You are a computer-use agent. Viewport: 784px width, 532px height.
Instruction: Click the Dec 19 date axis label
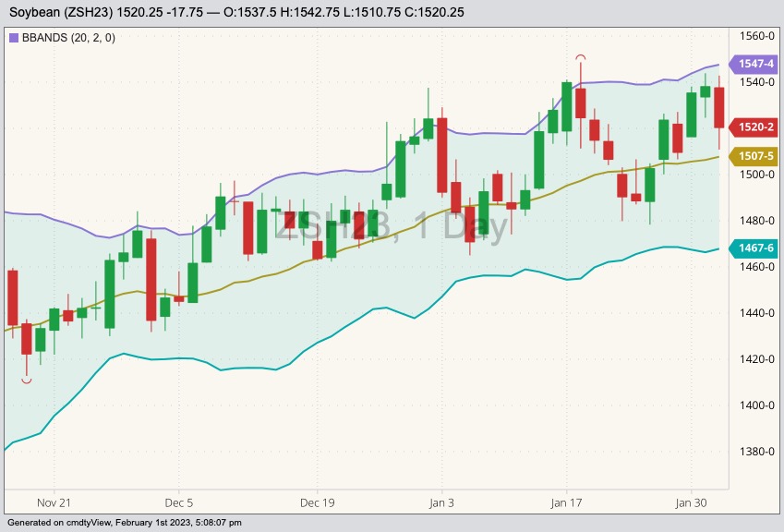pos(317,503)
